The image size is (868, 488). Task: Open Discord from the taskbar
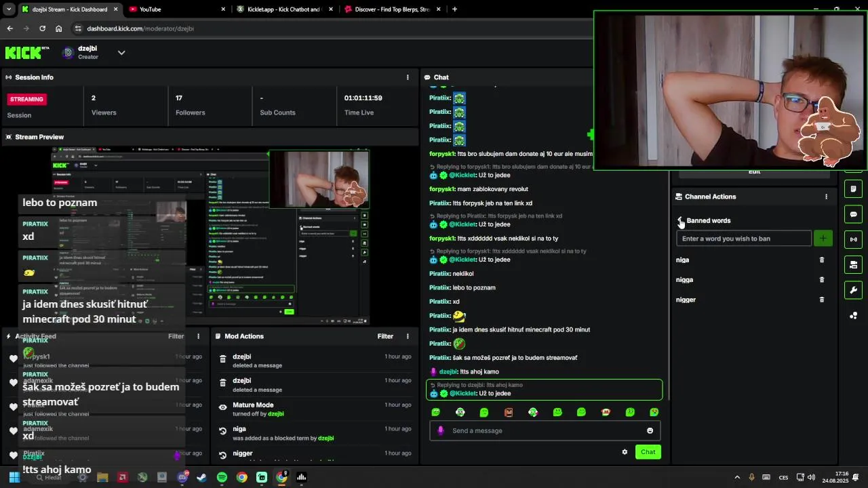[x=182, y=477]
